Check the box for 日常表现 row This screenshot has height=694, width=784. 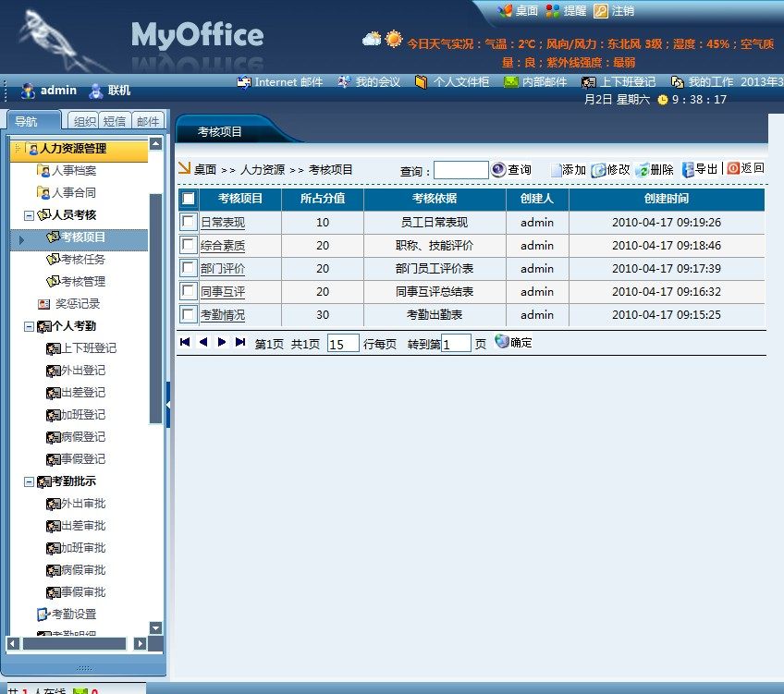[x=189, y=222]
